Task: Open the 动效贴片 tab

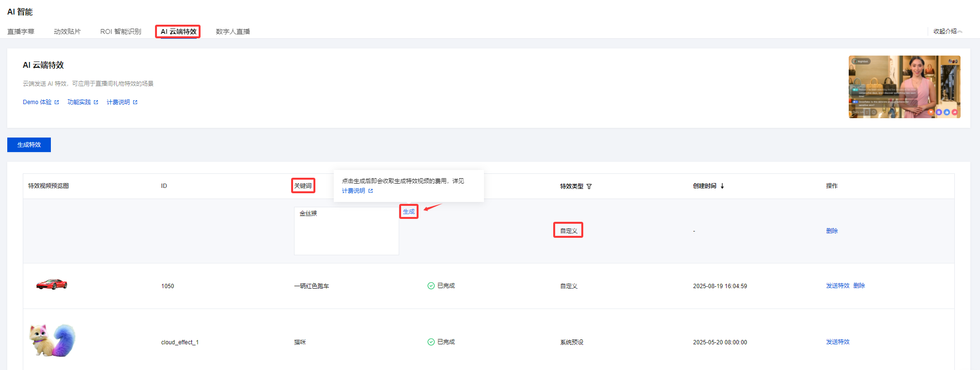Action: (x=67, y=31)
